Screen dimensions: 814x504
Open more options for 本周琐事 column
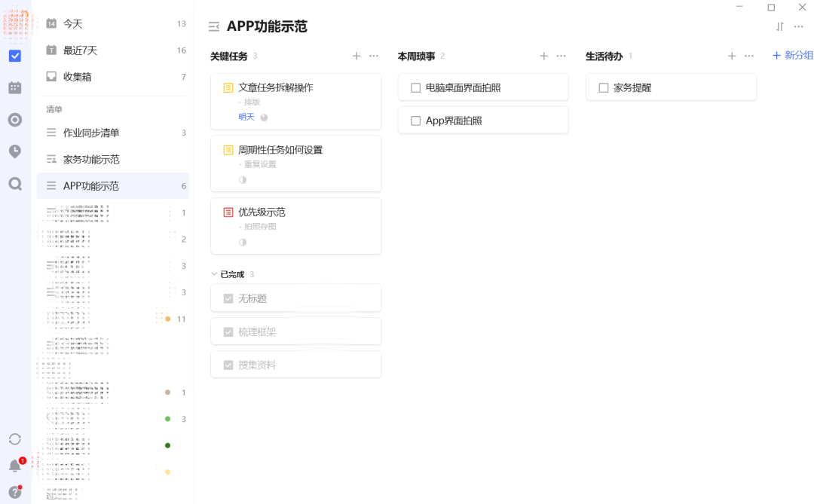point(562,56)
